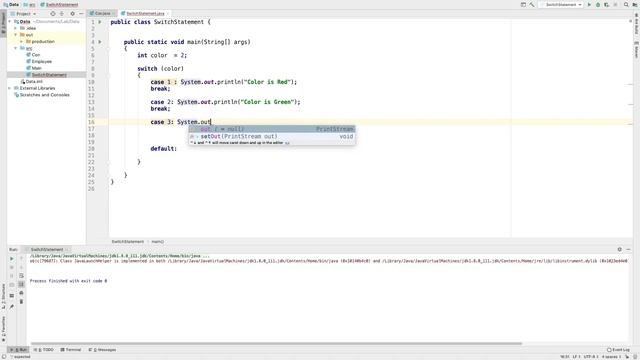Click the Project side tab on the left stripe
The width and height of the screenshot is (640, 360).
[x=3, y=23]
